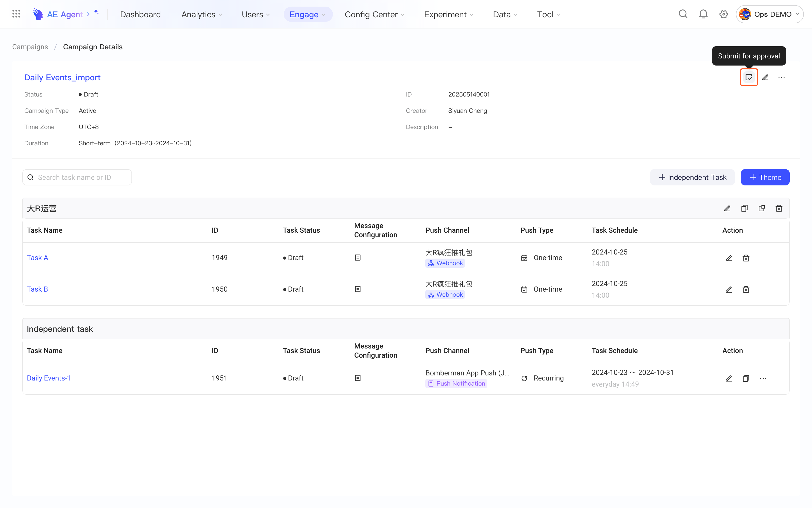Focus the task name or ID search field

[x=77, y=177]
